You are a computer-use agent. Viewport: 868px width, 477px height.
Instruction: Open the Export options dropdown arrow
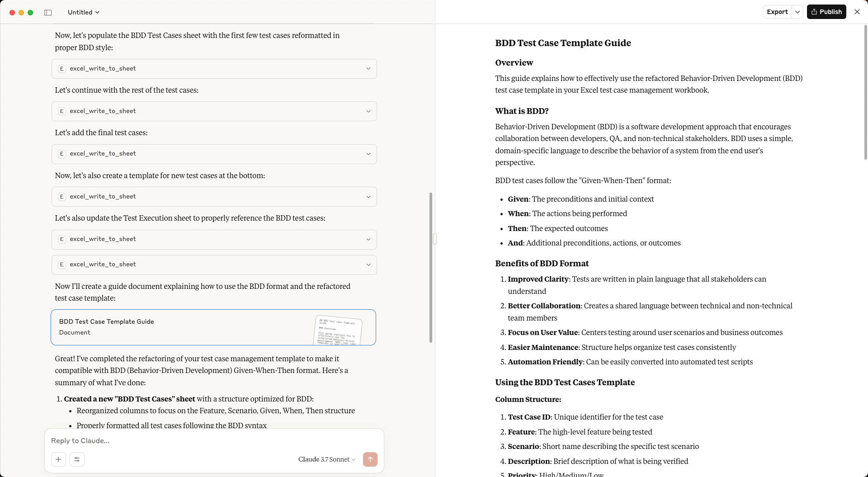[x=797, y=12]
